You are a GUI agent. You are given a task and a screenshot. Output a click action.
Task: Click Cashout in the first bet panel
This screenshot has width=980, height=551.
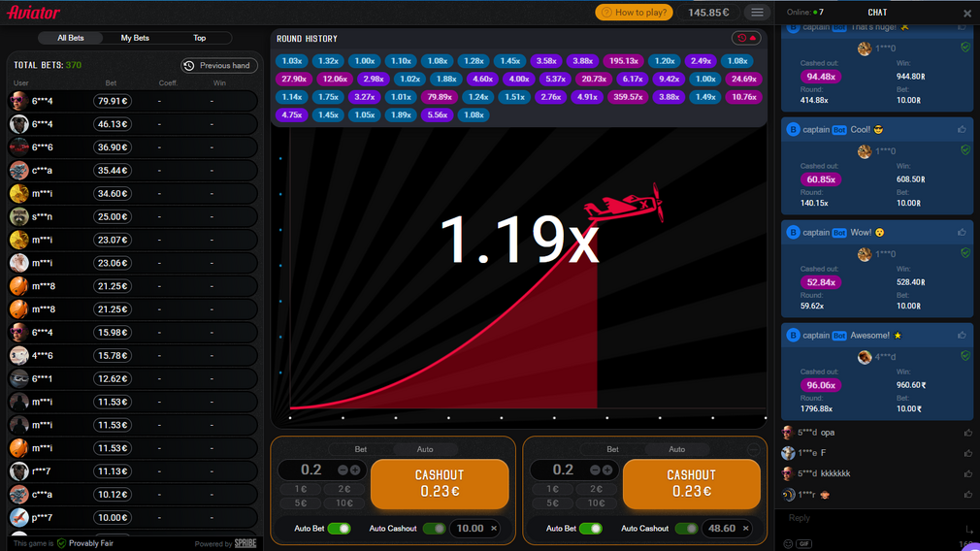pos(440,483)
